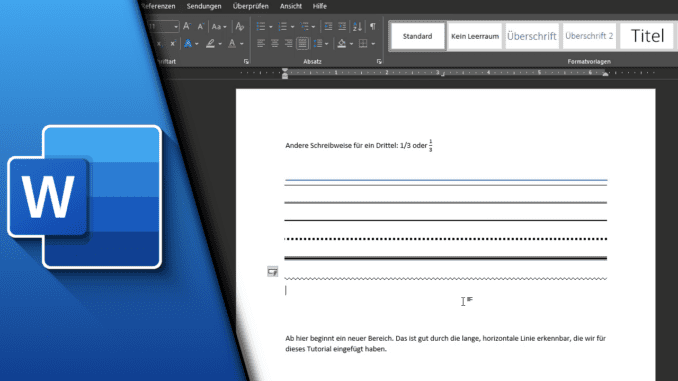
Task: Toggle superscript formatting
Action: click(x=173, y=43)
